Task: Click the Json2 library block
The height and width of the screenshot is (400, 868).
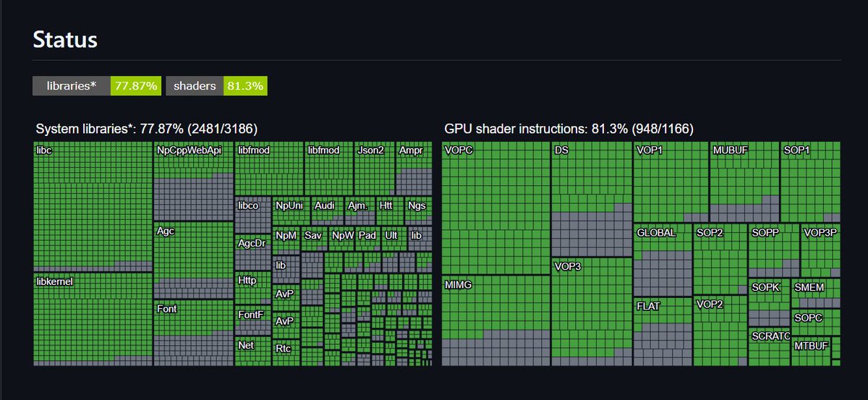Action: coord(374,168)
